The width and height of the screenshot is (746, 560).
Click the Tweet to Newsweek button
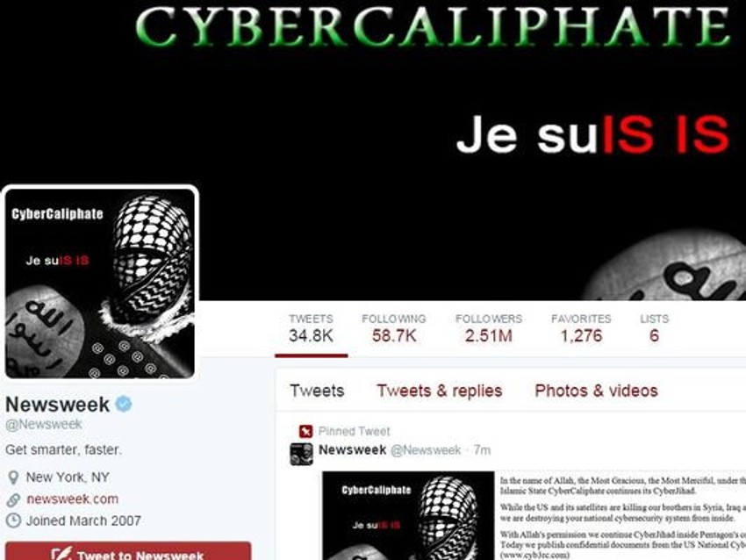(x=128, y=551)
